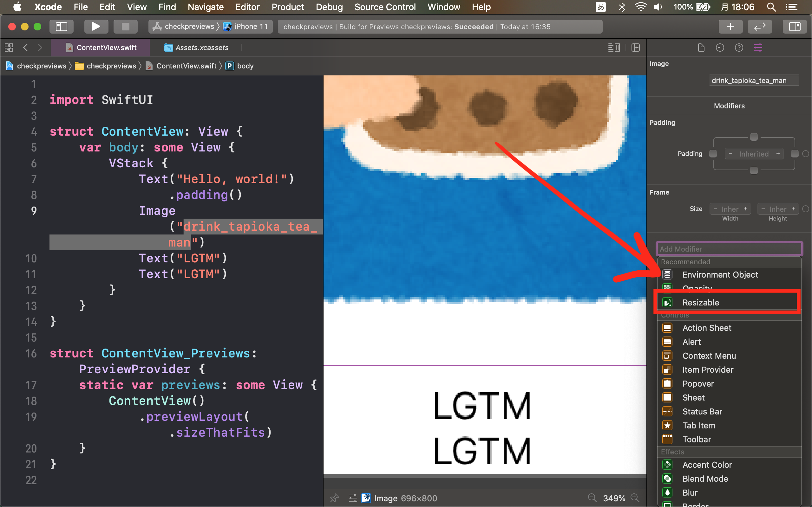Open adjust editor options lines icon
This screenshot has width=812, height=507.
[x=614, y=48]
